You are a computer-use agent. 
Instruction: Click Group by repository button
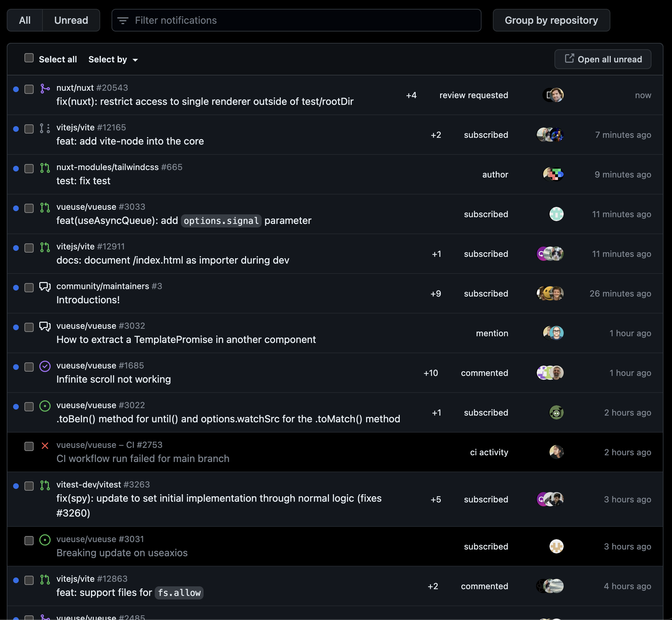pos(551,20)
